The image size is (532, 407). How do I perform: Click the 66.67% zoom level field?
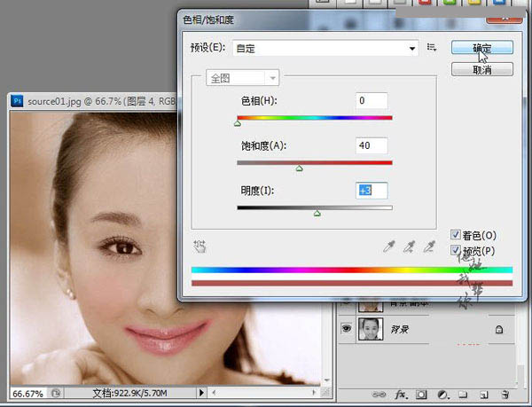(27, 394)
